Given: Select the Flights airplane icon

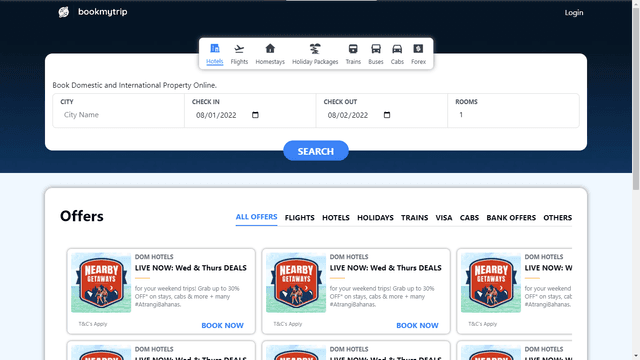Looking at the screenshot, I should click(x=239, y=49).
